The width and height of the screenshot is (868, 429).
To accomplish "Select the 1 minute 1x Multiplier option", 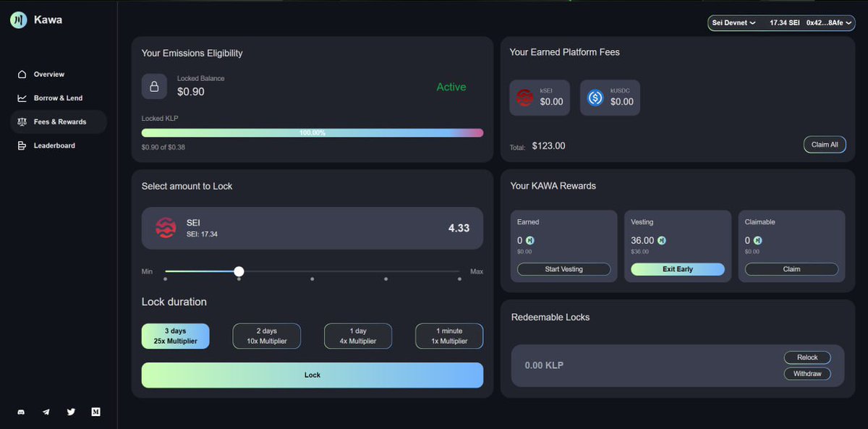I will 449,336.
